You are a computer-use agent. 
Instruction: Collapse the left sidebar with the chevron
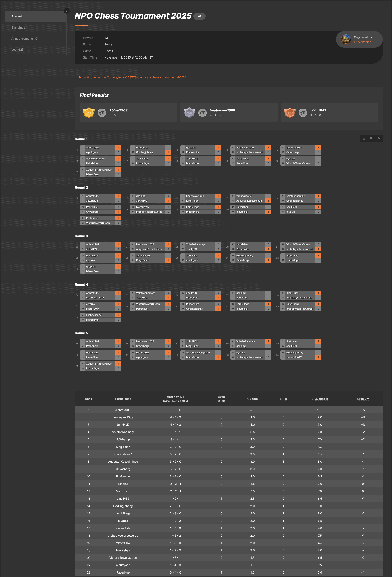pyautogui.click(x=66, y=11)
